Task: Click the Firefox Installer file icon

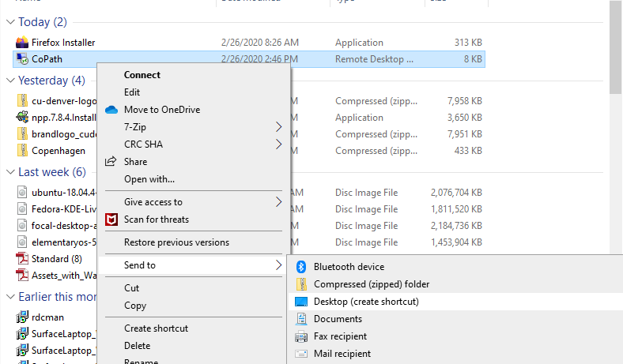Action: (22, 42)
